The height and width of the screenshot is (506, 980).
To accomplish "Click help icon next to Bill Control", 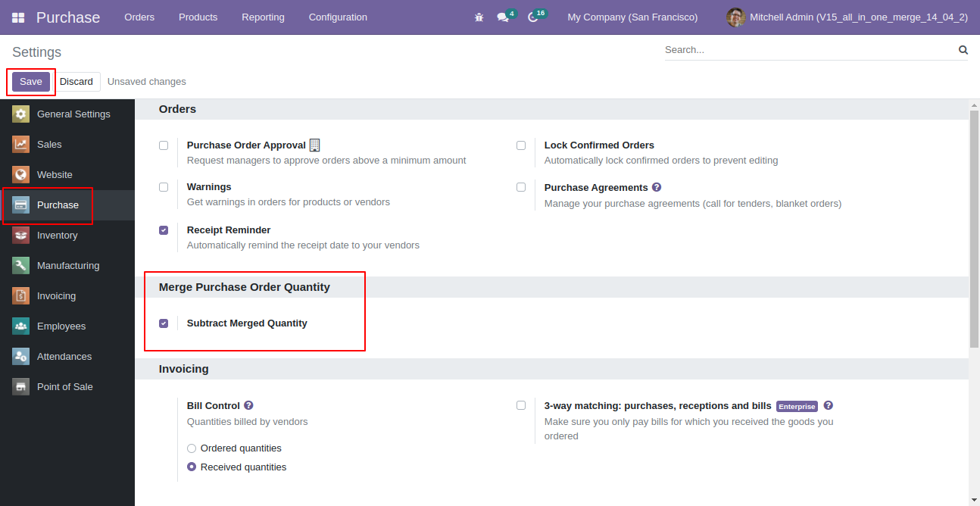I will point(248,405).
